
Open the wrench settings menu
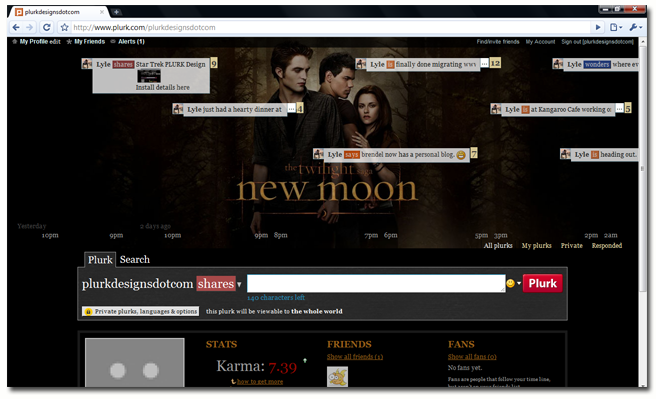636,28
